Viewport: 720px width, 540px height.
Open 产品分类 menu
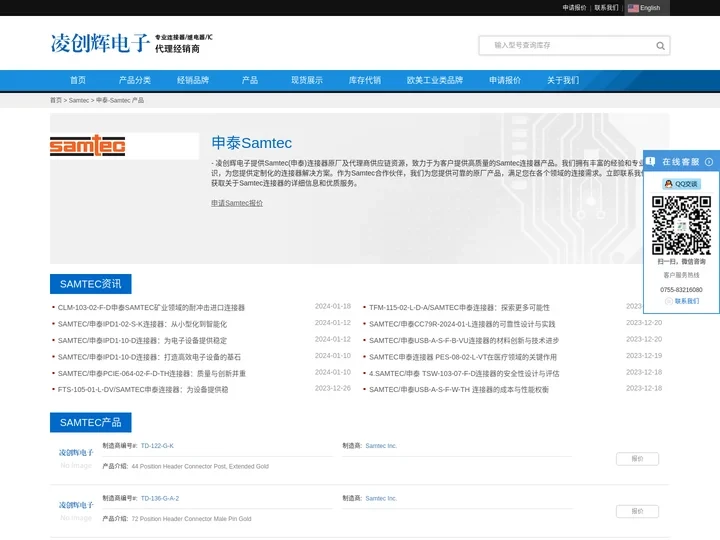[135, 80]
